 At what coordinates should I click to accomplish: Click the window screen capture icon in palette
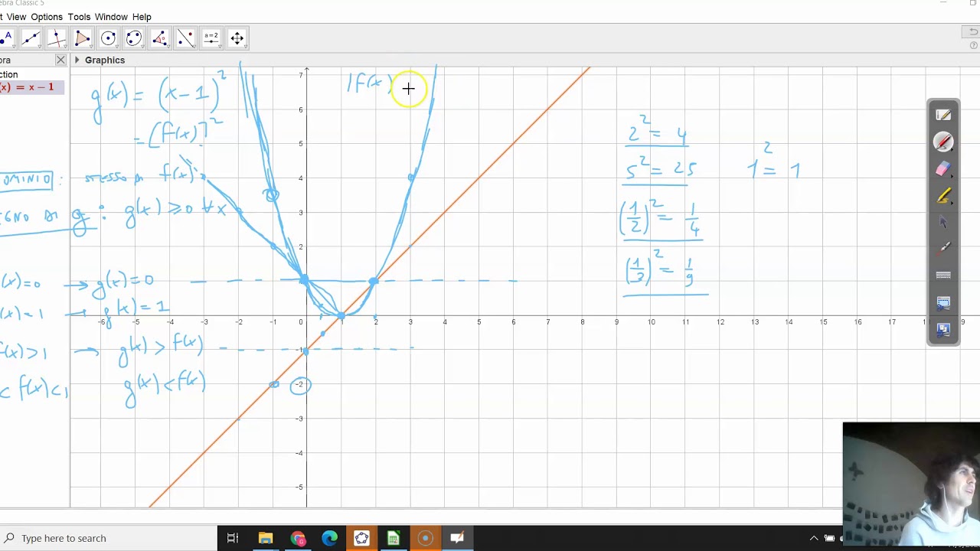pos(943,303)
